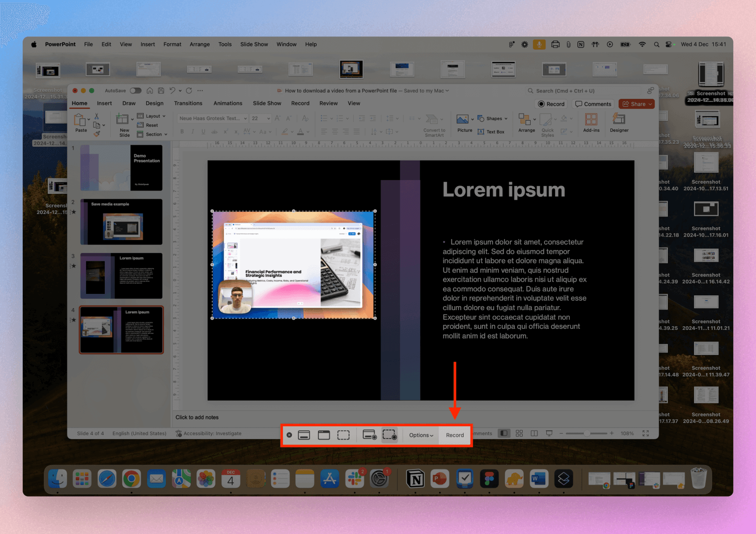Open the font size dropdown showing 22

(260, 118)
